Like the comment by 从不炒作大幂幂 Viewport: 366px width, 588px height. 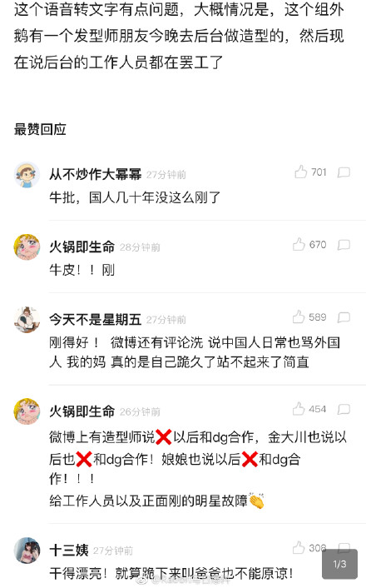coord(300,172)
